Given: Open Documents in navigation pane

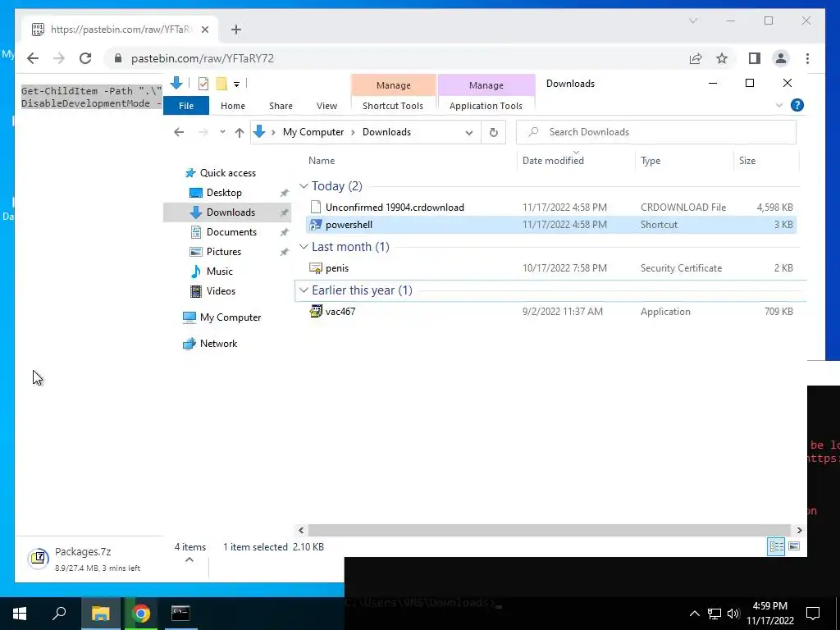Looking at the screenshot, I should tap(231, 232).
